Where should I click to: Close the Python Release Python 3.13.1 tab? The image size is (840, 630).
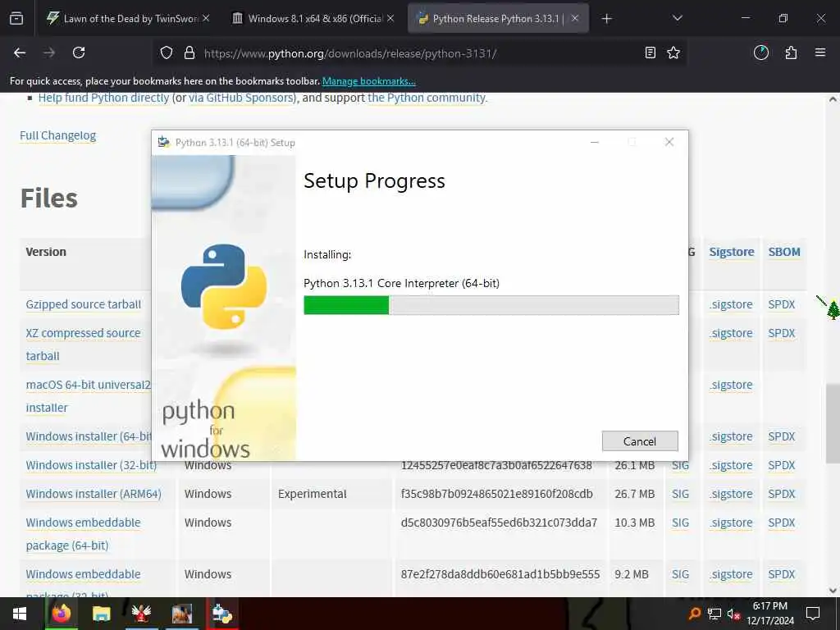pos(575,18)
